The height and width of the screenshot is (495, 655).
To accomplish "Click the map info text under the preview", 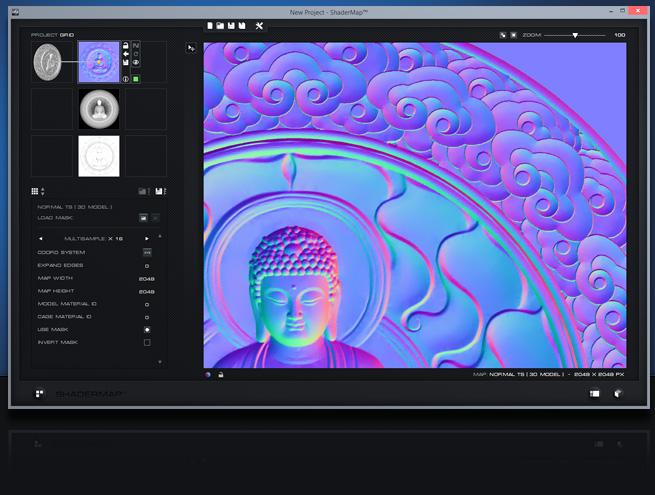I will 548,374.
